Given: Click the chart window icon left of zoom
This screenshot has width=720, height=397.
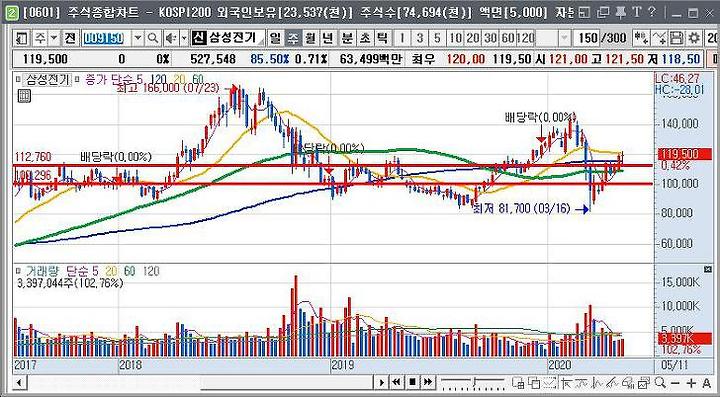Looking at the screenshot, I should click(x=644, y=382).
